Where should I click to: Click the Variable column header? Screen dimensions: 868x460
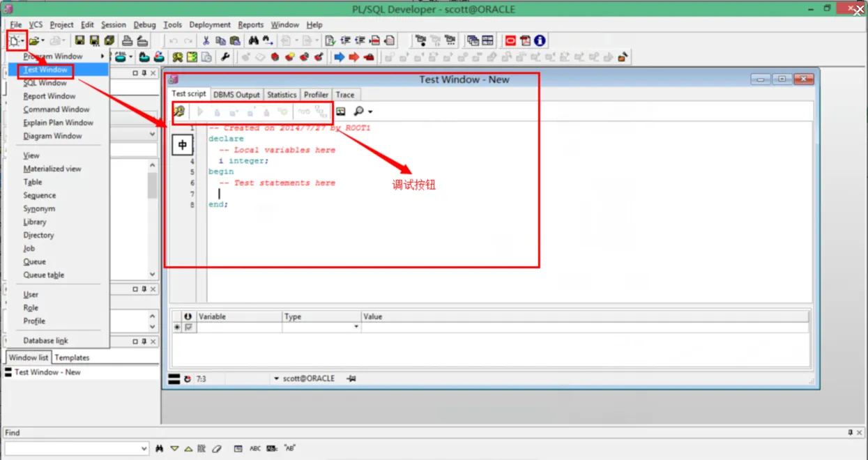(x=240, y=316)
